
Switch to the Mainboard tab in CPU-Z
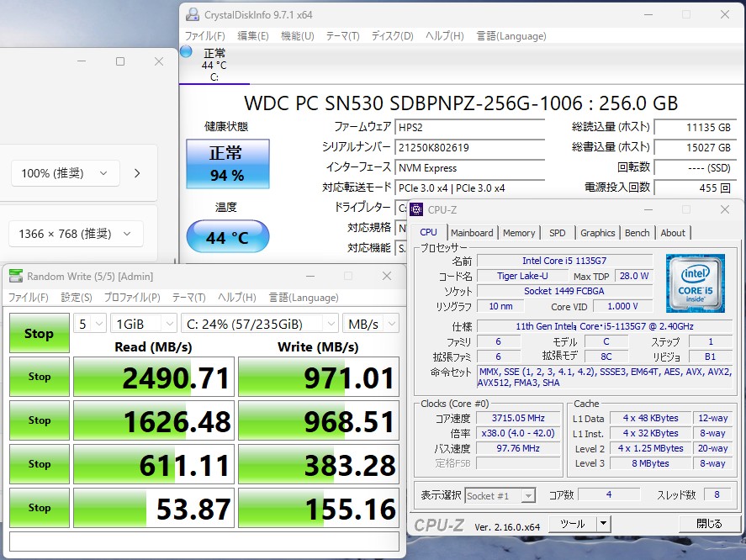point(472,233)
